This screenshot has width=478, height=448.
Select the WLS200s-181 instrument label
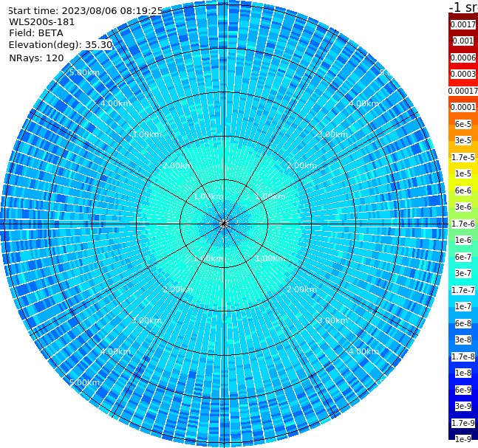42,22
